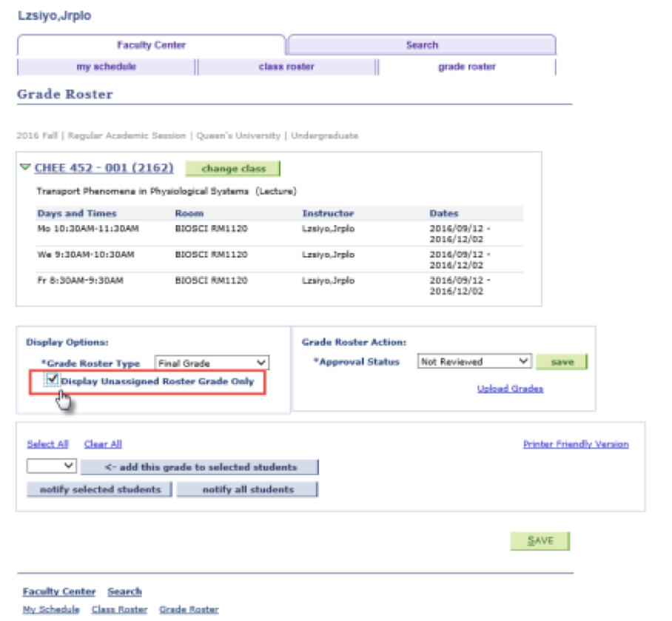Open the Grade Roster Type dropdown
672x621 pixels.
(212, 363)
